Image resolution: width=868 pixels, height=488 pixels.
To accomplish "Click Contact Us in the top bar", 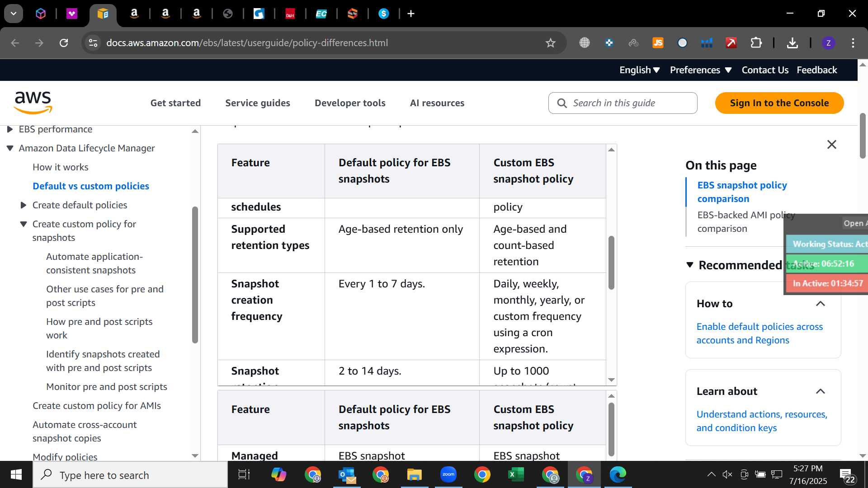I will (765, 70).
